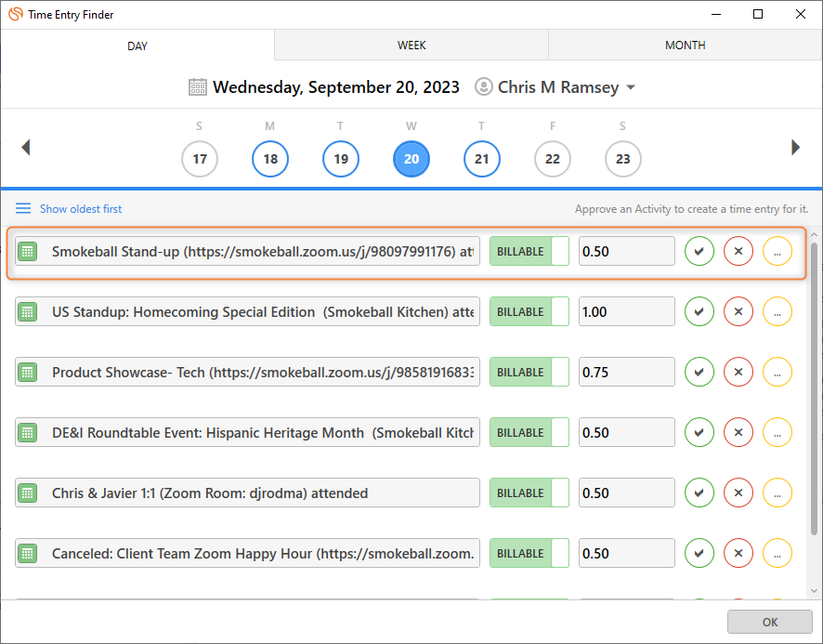Viewport: 823px width, 644px height.
Task: Approve the DE&I Roundtable Event activity
Action: 699,432
